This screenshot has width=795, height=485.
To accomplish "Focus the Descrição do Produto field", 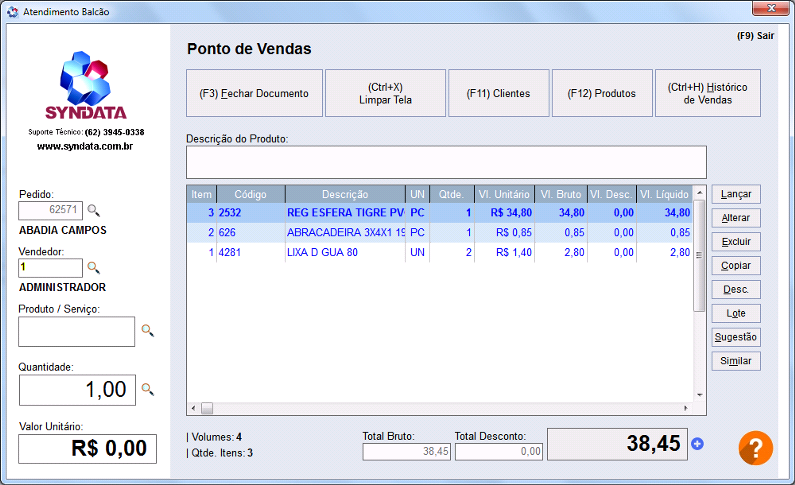I will pos(446,162).
